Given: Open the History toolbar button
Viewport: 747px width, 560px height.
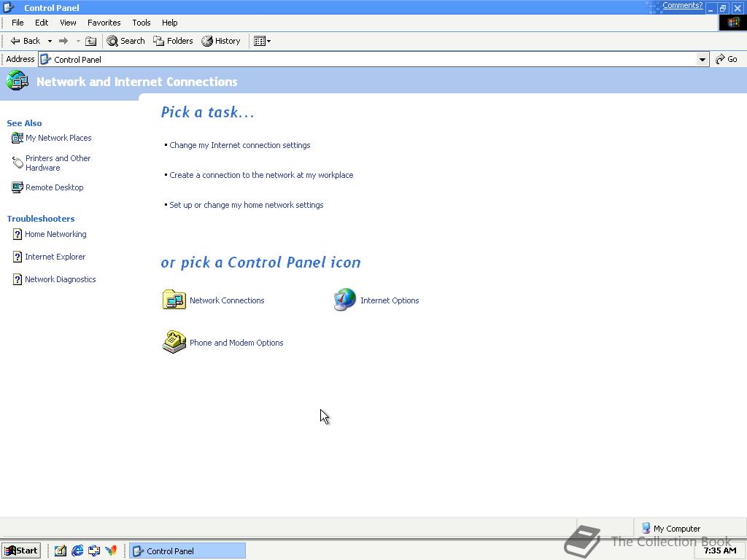Looking at the screenshot, I should point(220,41).
